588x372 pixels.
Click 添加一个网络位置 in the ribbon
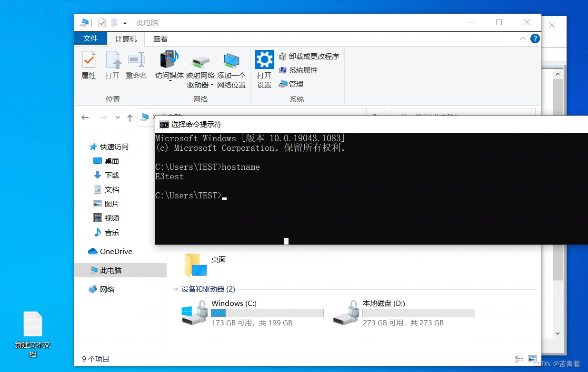231,70
